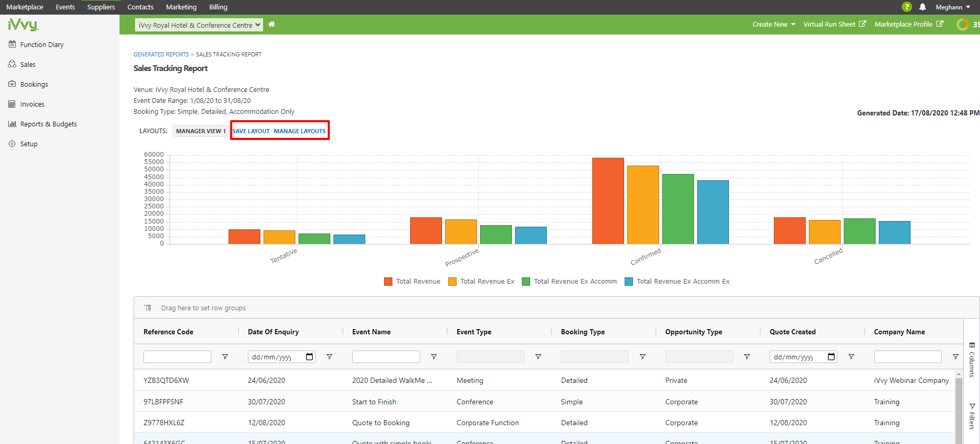The width and height of the screenshot is (980, 444).
Task: Click the Marketplace Profile external link icon
Action: point(940,24)
